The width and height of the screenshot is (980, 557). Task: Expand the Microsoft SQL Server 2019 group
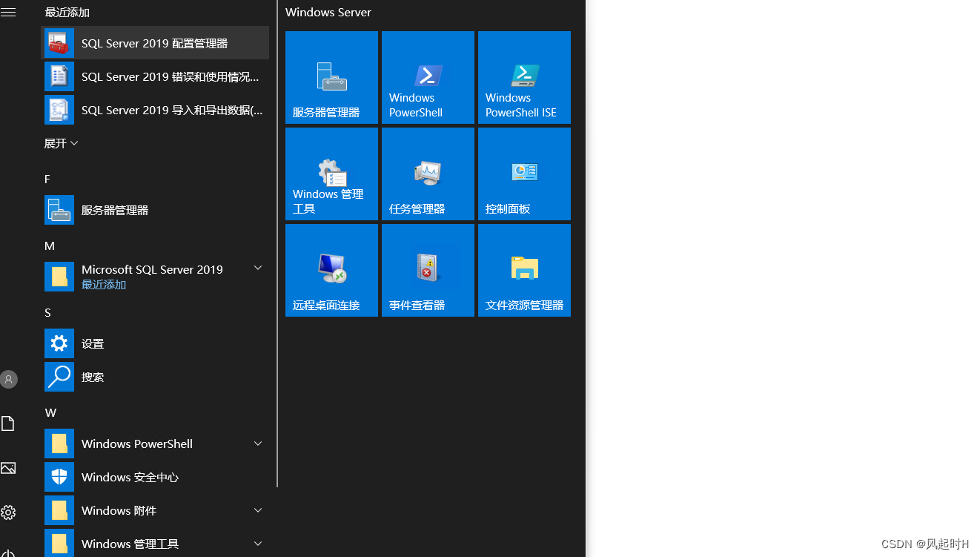257,269
